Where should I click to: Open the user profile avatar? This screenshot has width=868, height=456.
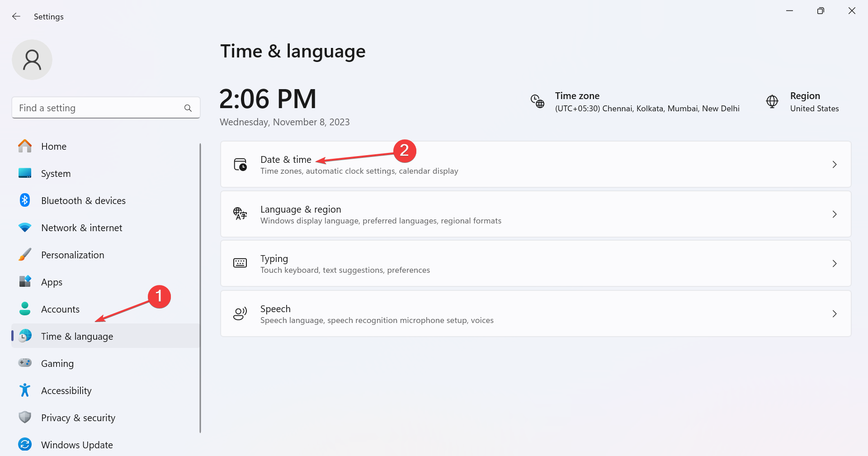[x=32, y=60]
